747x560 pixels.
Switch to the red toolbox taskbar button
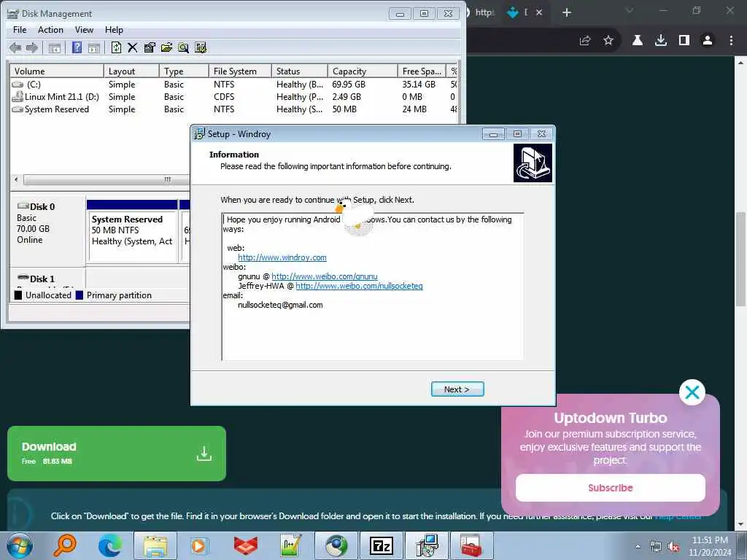[471, 545]
